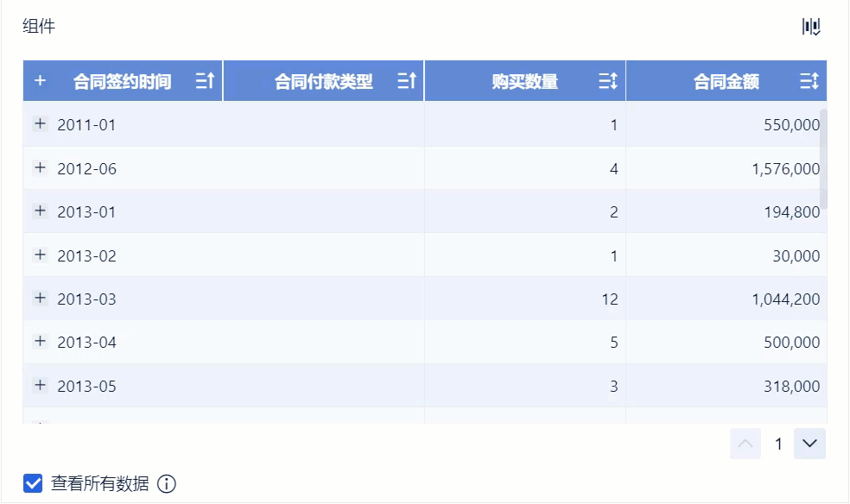Sort by 购买数量 column icon

pyautogui.click(x=608, y=81)
